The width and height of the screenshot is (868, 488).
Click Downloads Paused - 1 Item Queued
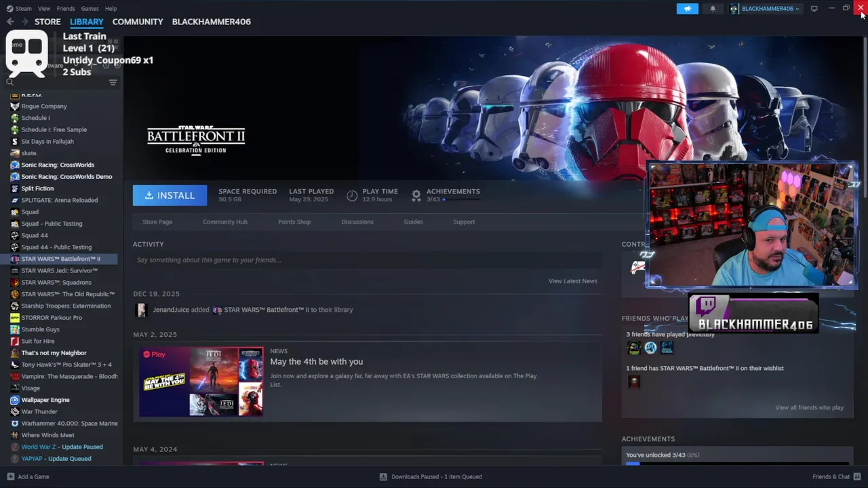(x=437, y=476)
